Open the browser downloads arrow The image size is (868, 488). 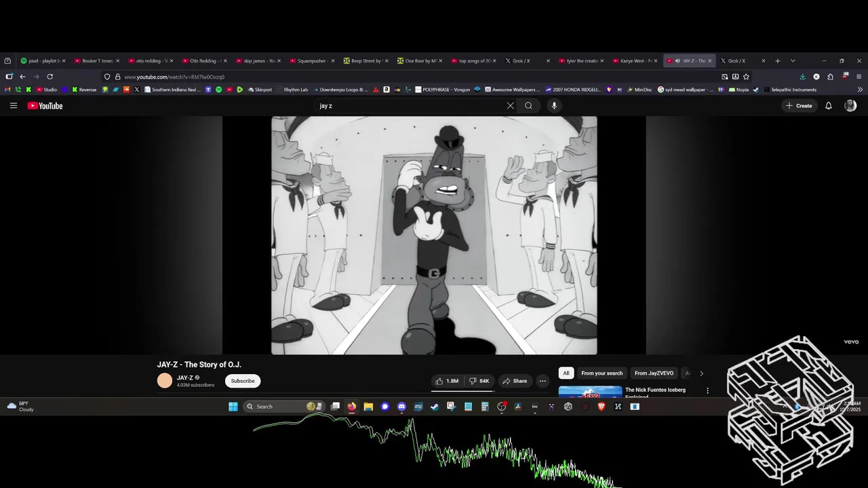click(803, 77)
